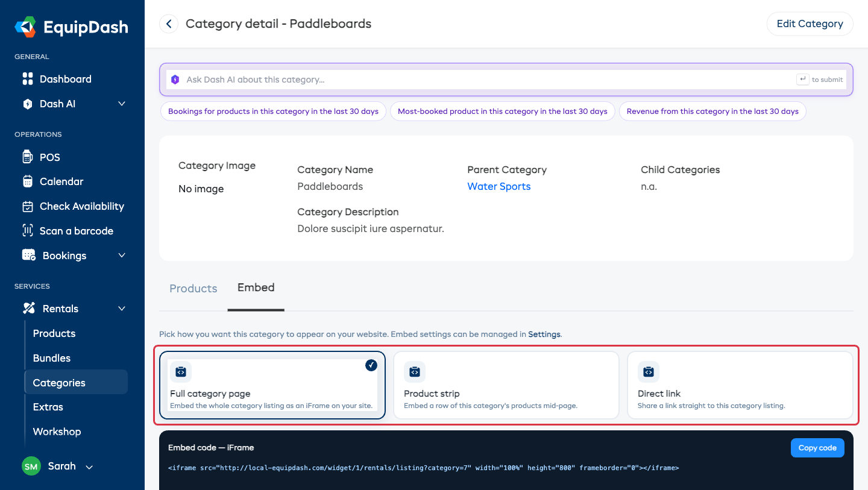Screen dimensions: 868x490
Task: Click the Scan a barcode icon
Action: [28, 230]
